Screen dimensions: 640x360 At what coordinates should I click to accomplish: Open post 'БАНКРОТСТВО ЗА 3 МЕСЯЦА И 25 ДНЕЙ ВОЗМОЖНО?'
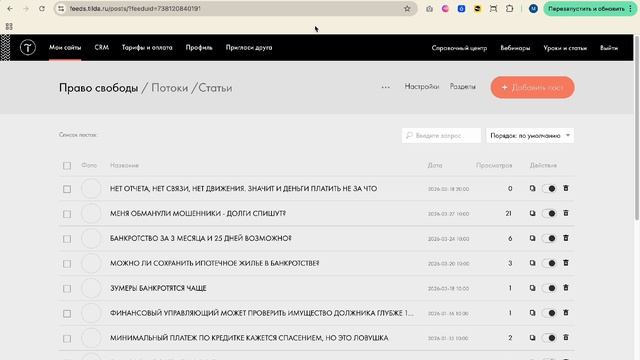[x=200, y=238]
